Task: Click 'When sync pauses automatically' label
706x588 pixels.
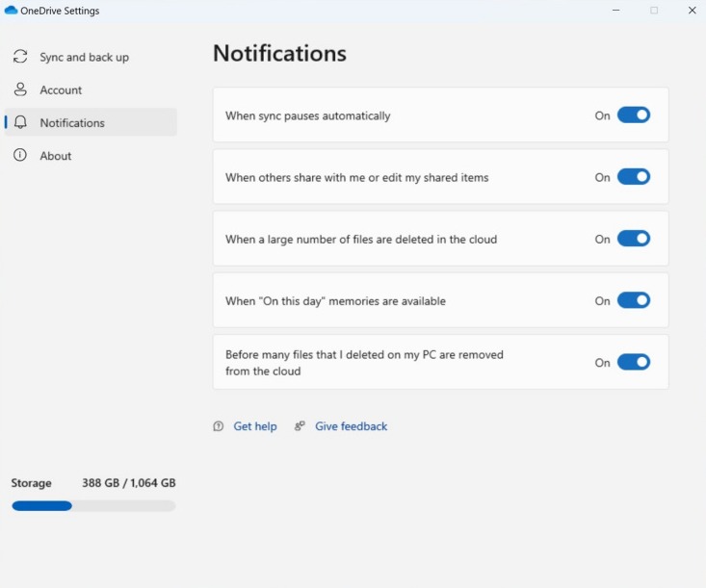Action: click(x=308, y=115)
